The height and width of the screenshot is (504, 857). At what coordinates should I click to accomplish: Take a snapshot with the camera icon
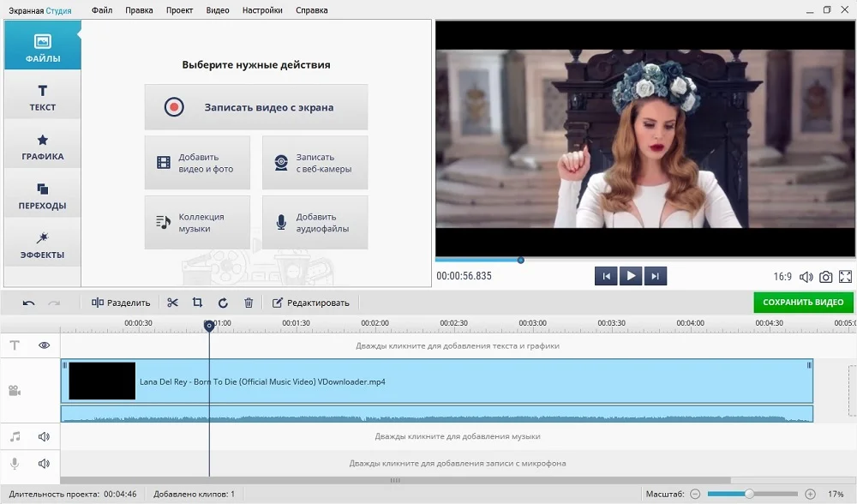(x=825, y=277)
